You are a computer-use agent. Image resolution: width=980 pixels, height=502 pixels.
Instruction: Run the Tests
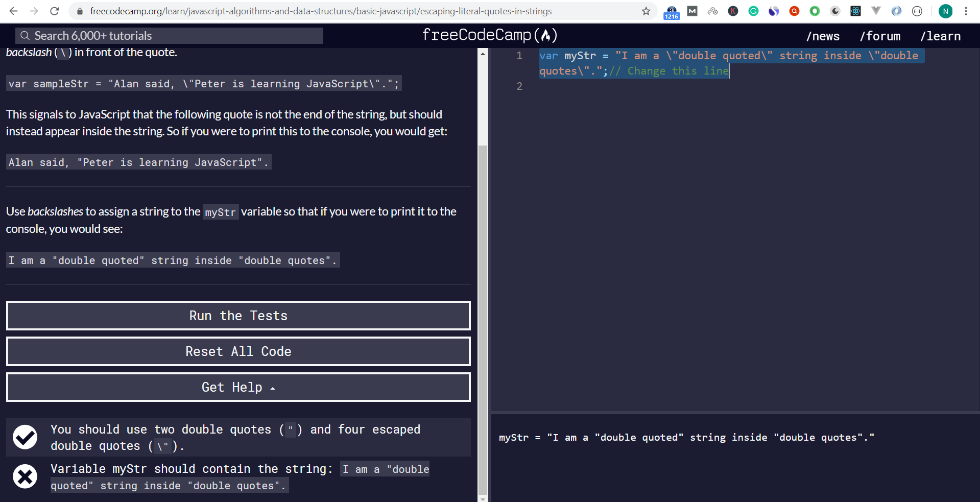coord(238,316)
